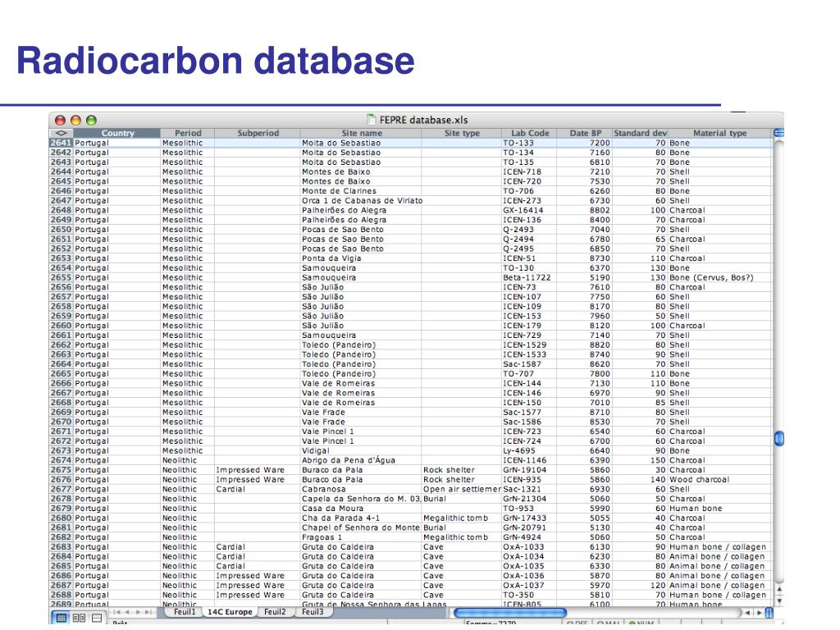Click the 'TO-350' lab code cell
Image resolution: width=840 pixels, height=630 pixels.
[529, 595]
